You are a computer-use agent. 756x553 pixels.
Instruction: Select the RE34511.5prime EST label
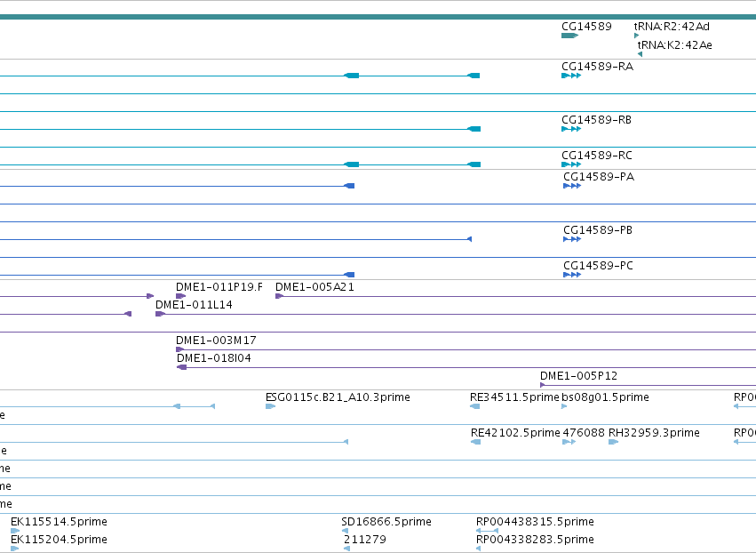tap(514, 397)
